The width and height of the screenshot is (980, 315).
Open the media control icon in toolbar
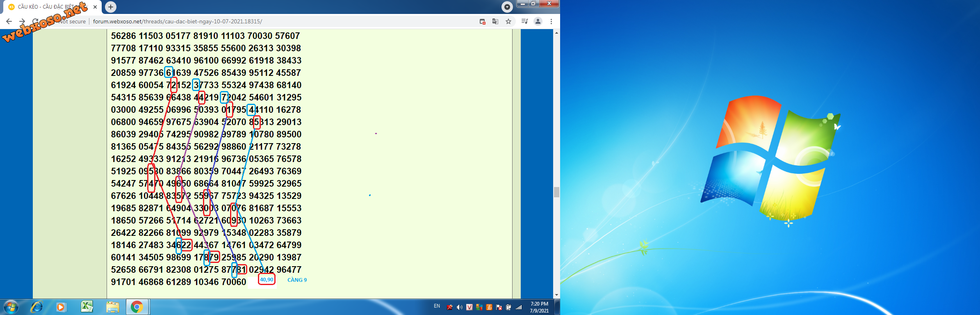click(x=524, y=21)
